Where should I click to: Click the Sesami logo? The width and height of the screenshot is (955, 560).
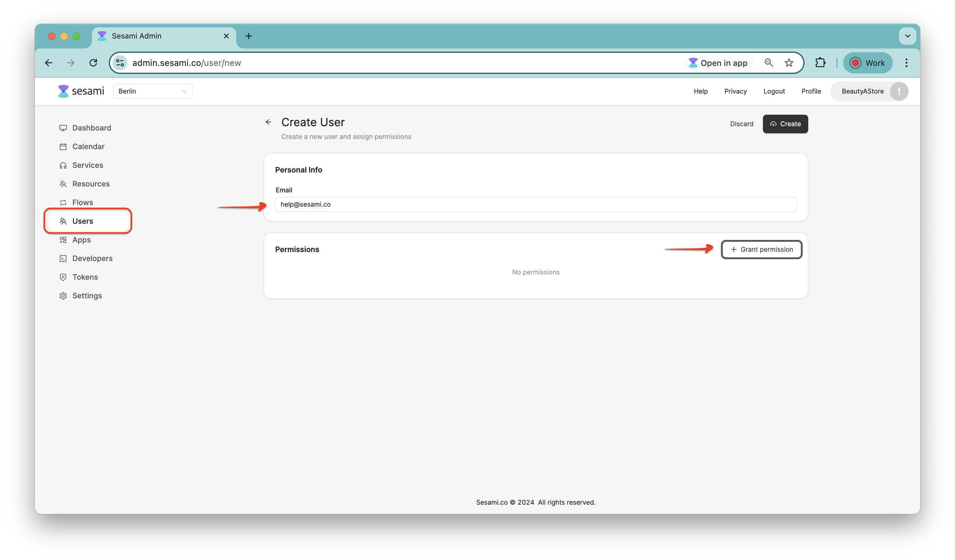click(x=81, y=91)
